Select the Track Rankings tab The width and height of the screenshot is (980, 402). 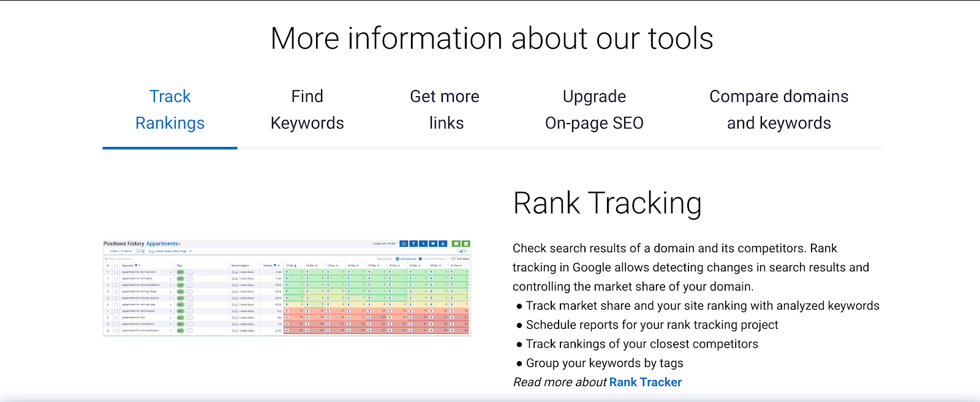pos(170,110)
